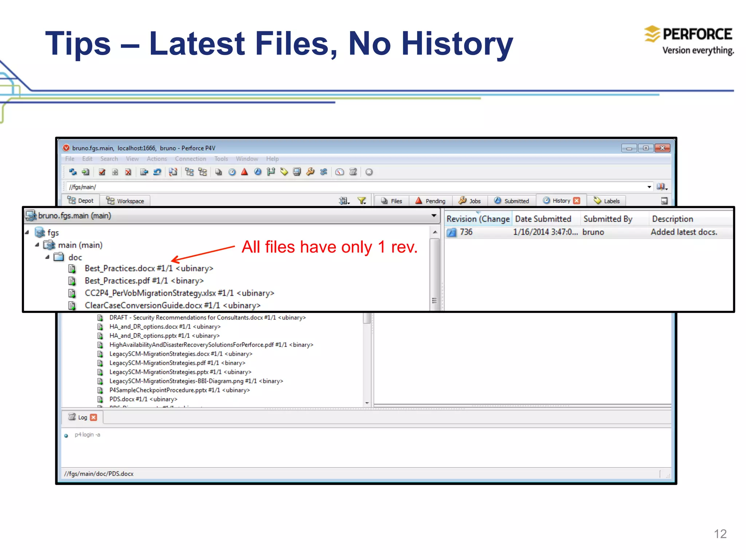This screenshot has height=560, width=746.
Task: Open the Tools menu
Action: (221, 159)
